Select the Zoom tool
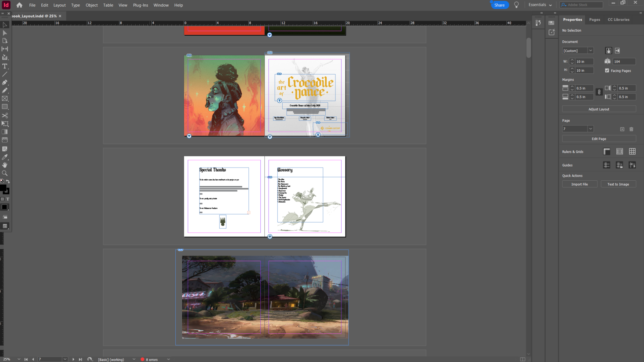Image resolution: width=644 pixels, height=362 pixels. click(5, 173)
